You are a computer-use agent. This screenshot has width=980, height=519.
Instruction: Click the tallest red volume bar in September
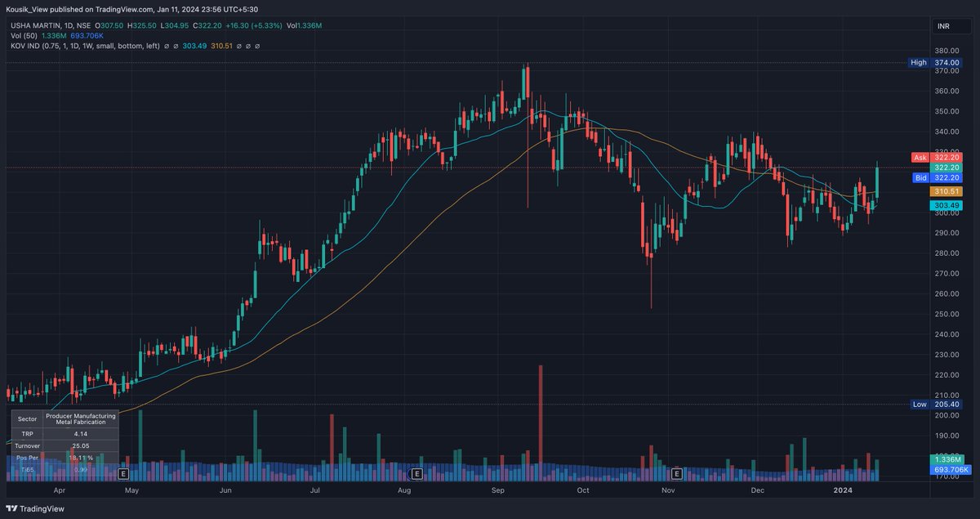(541, 422)
